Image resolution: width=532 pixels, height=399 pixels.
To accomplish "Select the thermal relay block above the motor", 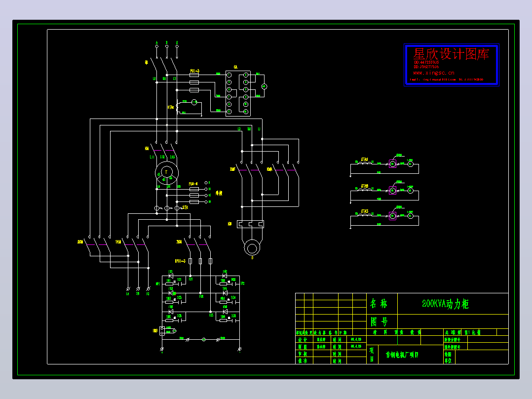I will [x=250, y=224].
